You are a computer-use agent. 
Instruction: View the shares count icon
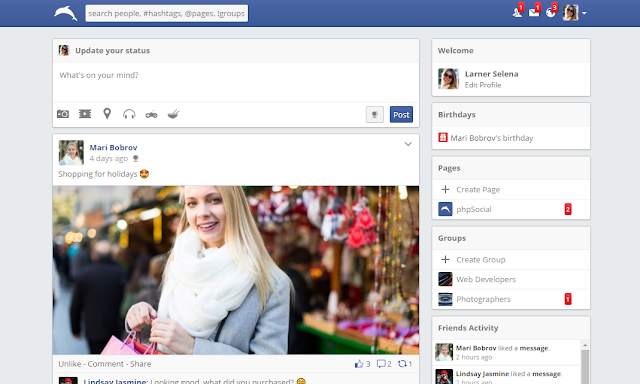tap(402, 364)
